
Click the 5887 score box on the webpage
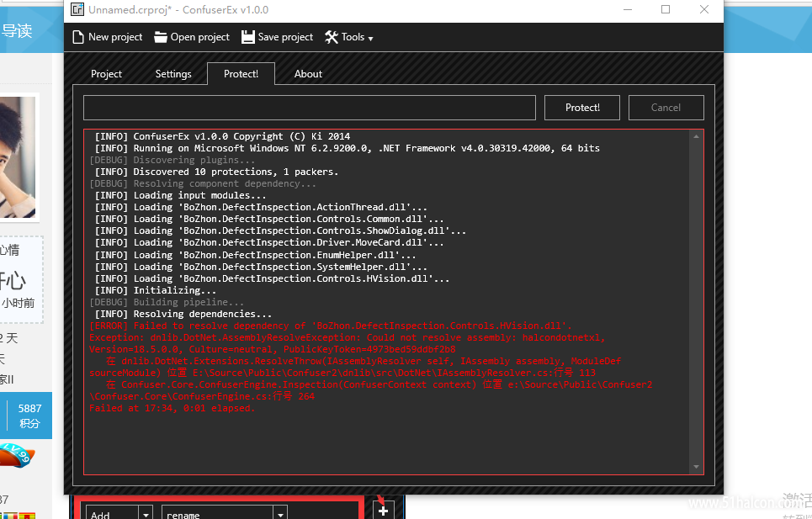point(29,416)
